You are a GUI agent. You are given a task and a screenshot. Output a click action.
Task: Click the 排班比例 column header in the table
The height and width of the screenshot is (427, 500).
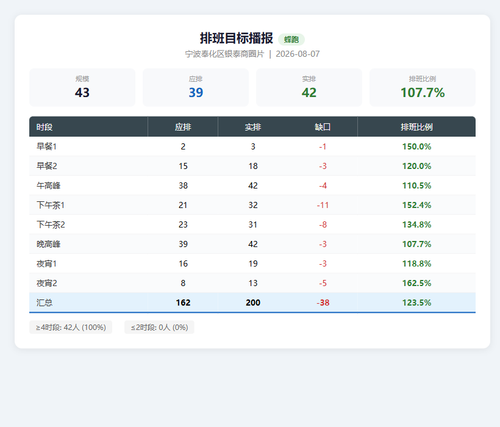point(417,127)
